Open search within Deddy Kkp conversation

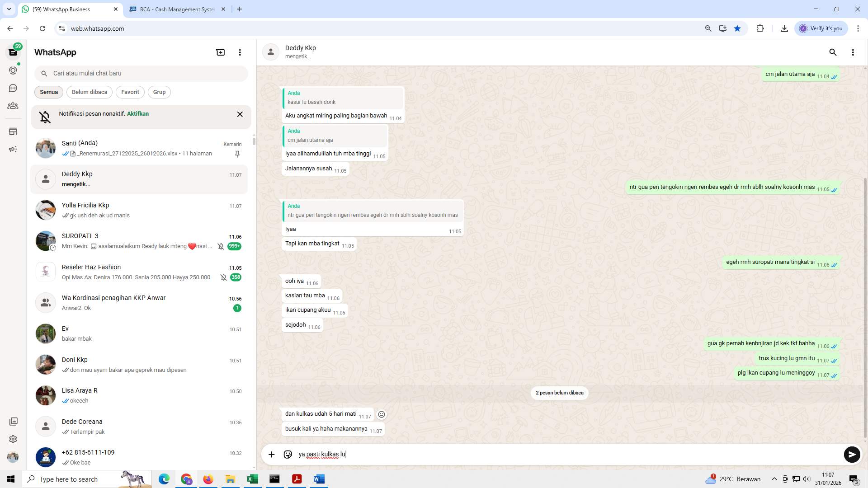click(833, 52)
